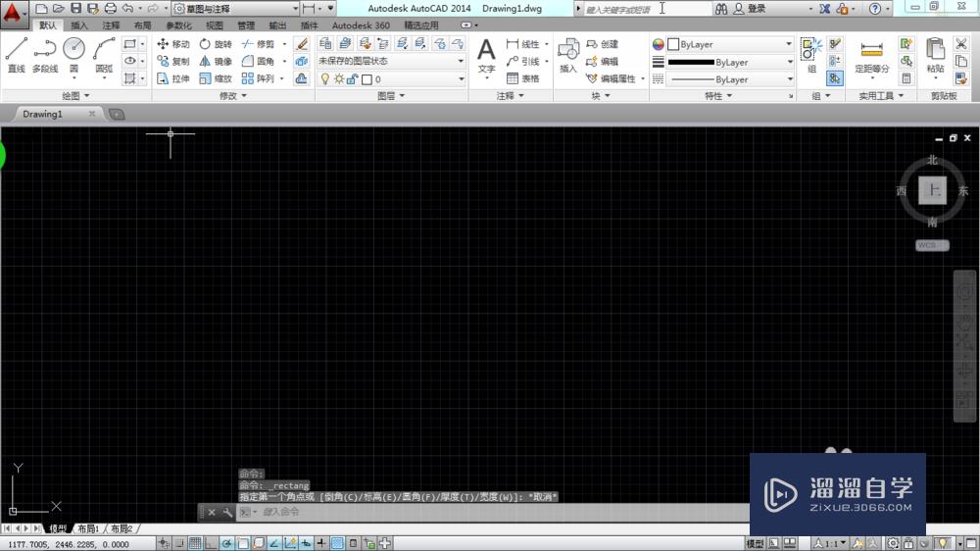980x551 pixels.
Task: Toggle object snap in status bar
Action: 242,543
